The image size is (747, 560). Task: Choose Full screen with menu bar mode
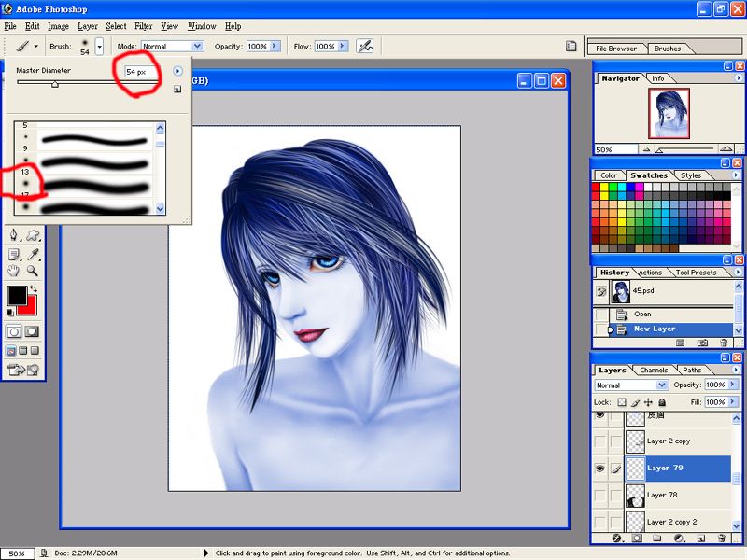22,351
